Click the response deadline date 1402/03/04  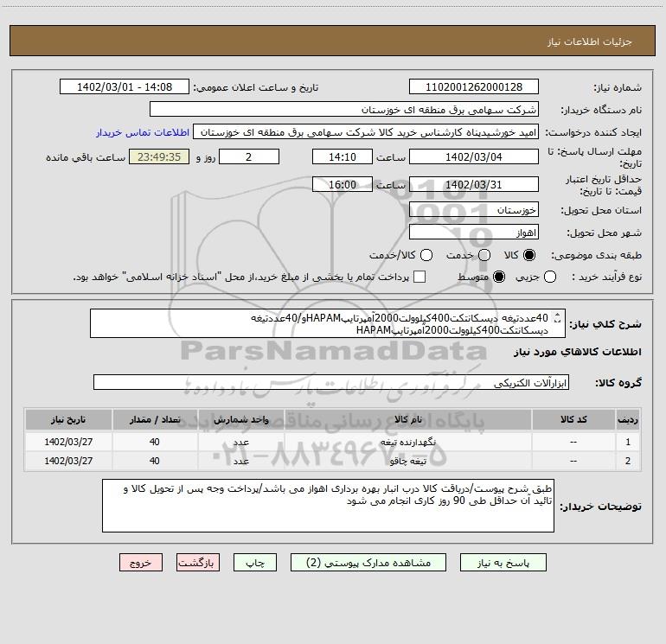click(x=474, y=156)
